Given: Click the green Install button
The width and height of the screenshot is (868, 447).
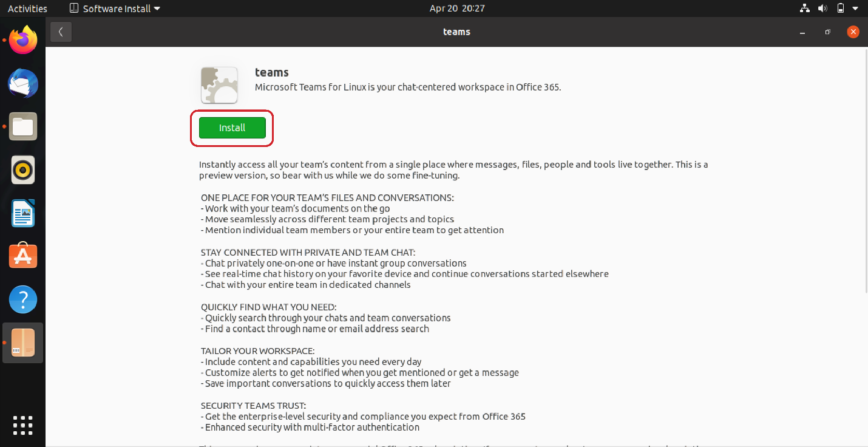Looking at the screenshot, I should (232, 128).
